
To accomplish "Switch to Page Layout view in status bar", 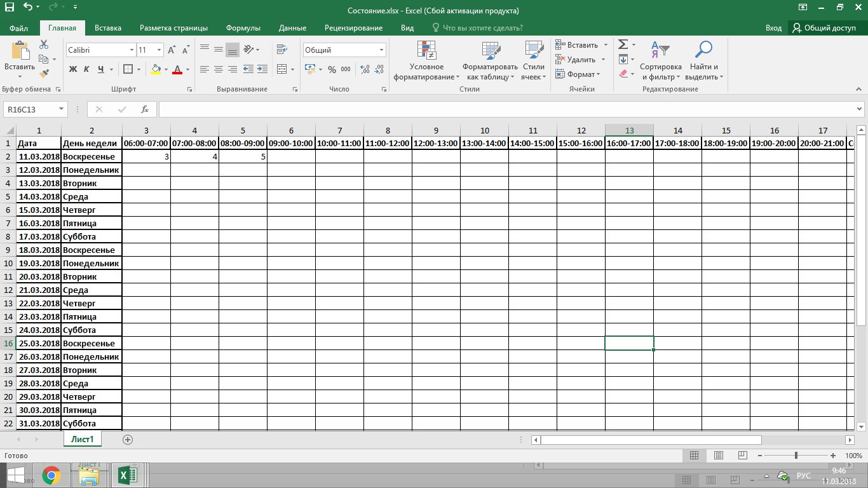I will click(718, 456).
